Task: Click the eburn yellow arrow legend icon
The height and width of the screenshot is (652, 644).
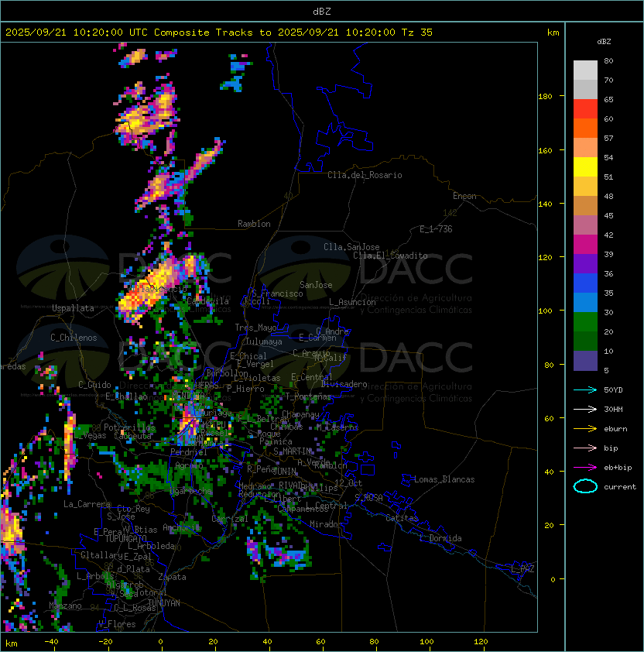Action: pyautogui.click(x=585, y=429)
